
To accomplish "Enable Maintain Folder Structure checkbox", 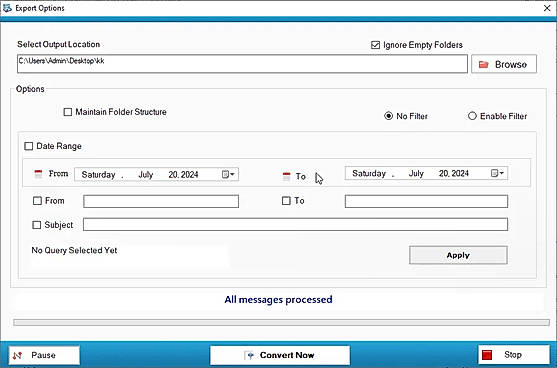I will (x=67, y=112).
